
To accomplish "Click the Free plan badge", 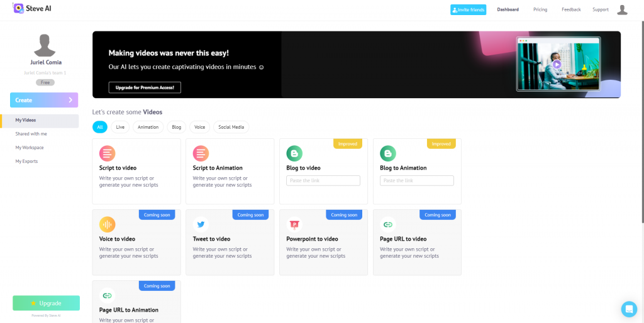I will coord(45,82).
